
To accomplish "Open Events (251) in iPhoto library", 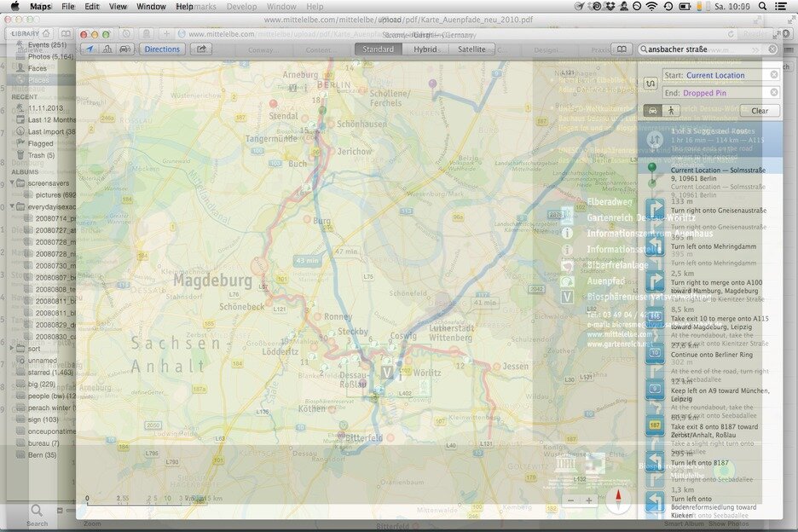I will click(47, 45).
